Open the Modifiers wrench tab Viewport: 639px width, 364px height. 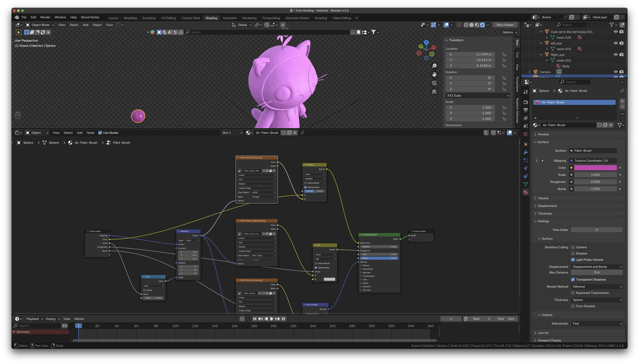point(526,152)
